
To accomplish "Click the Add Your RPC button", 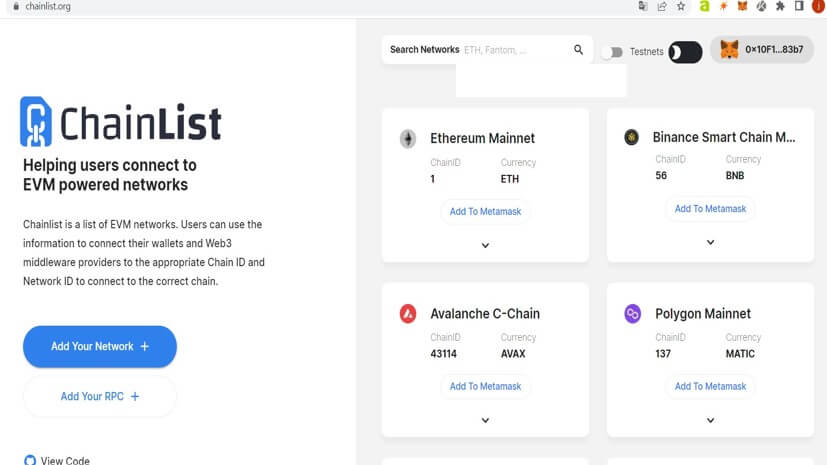I will click(x=100, y=396).
